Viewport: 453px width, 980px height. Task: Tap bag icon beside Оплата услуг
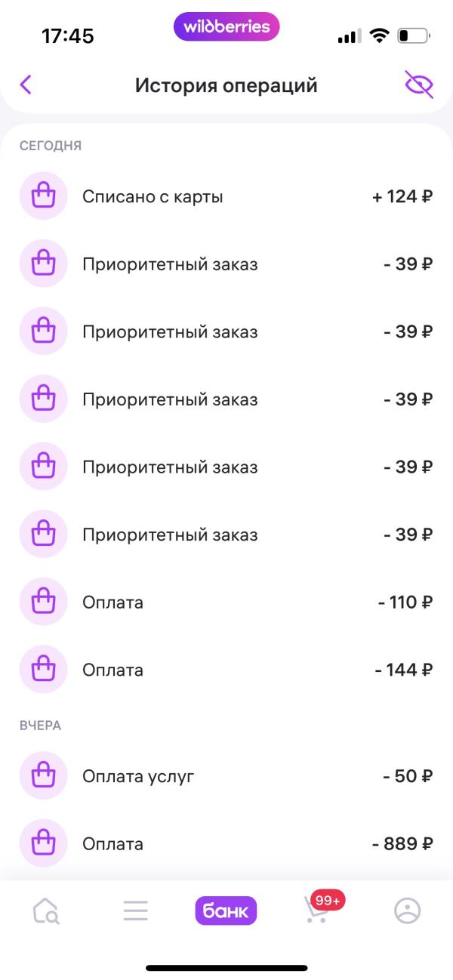point(43,775)
